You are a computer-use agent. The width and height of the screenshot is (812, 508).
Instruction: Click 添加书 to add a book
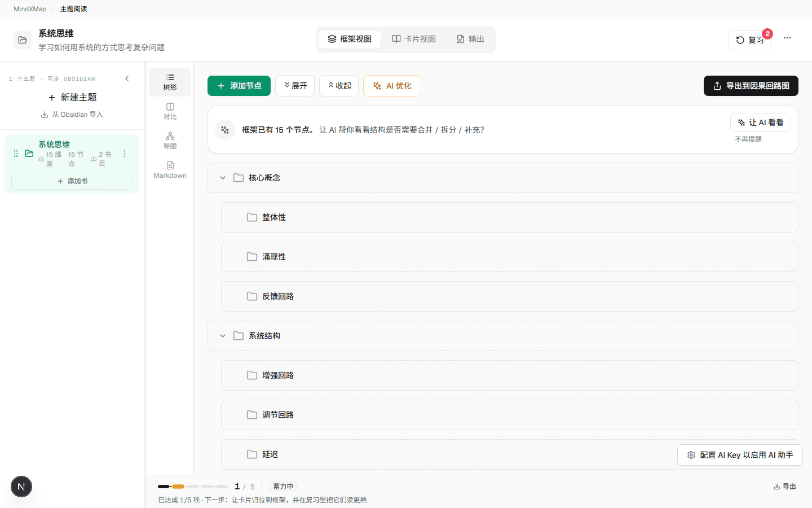72,181
